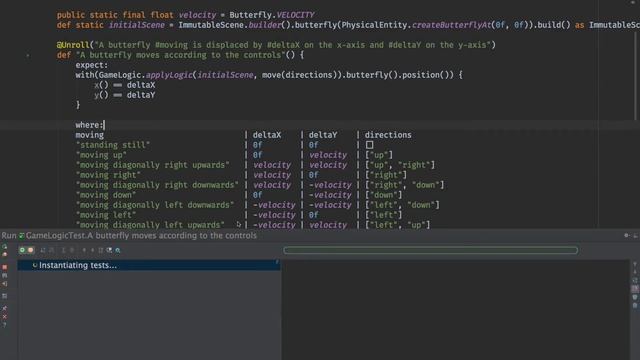Collapse all test result nodes
The height and width of the screenshot is (360, 640).
tap(72, 250)
